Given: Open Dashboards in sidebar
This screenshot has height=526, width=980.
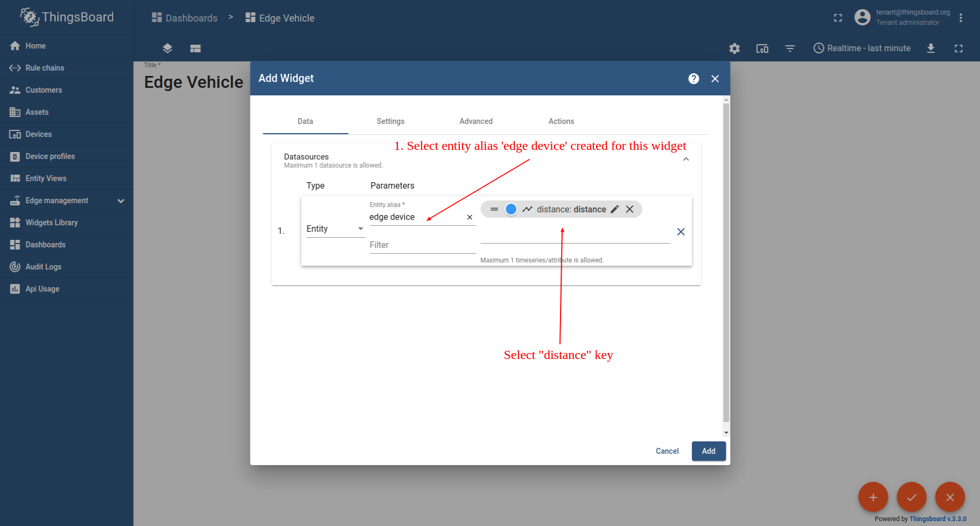Looking at the screenshot, I should pyautogui.click(x=67, y=245).
